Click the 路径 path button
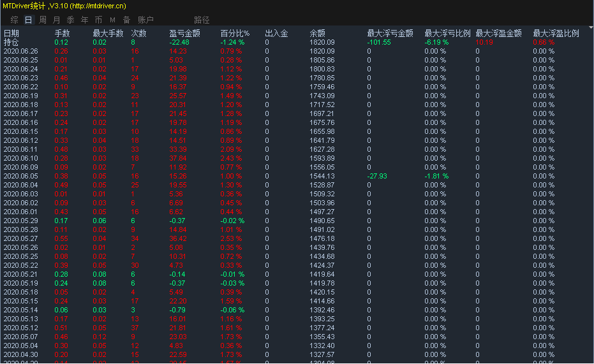Image resolution: width=594 pixels, height=364 pixels. (202, 20)
